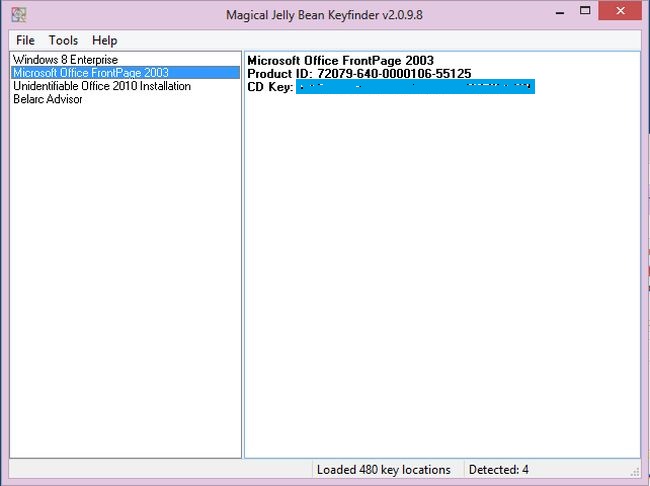The width and height of the screenshot is (650, 486).
Task: Click the Detected: 4 status entry
Action: [498, 469]
